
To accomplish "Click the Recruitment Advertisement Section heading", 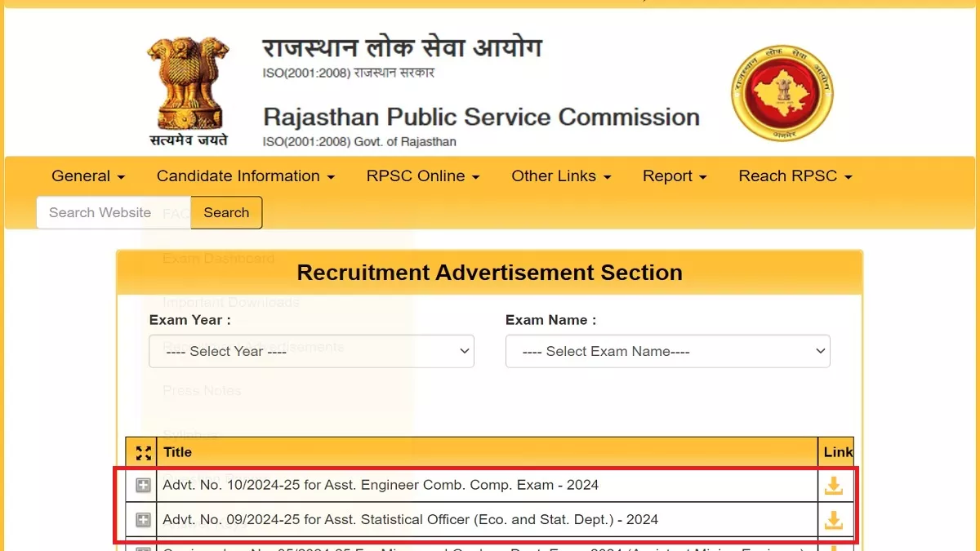I will tap(490, 273).
